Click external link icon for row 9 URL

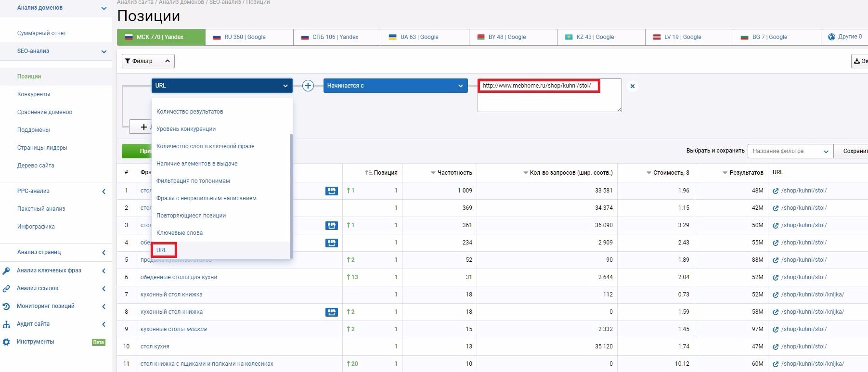[x=776, y=330]
